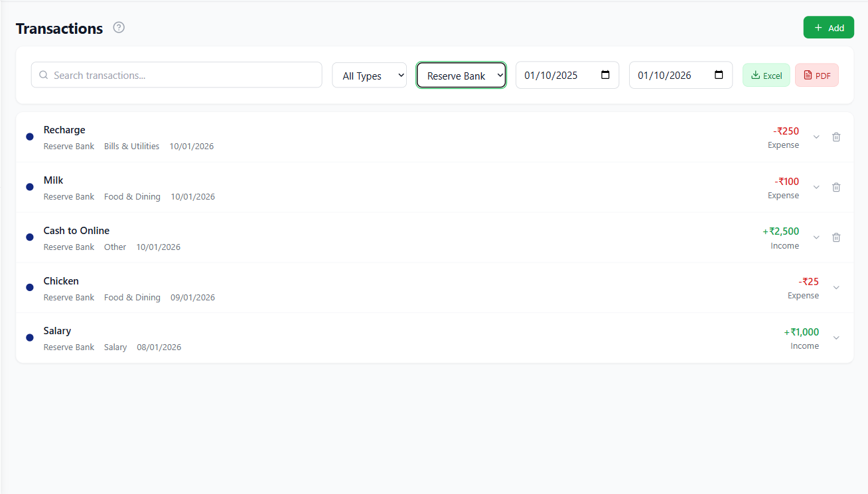This screenshot has height=494, width=868.
Task: Expand the Milk transaction details
Action: (x=816, y=187)
